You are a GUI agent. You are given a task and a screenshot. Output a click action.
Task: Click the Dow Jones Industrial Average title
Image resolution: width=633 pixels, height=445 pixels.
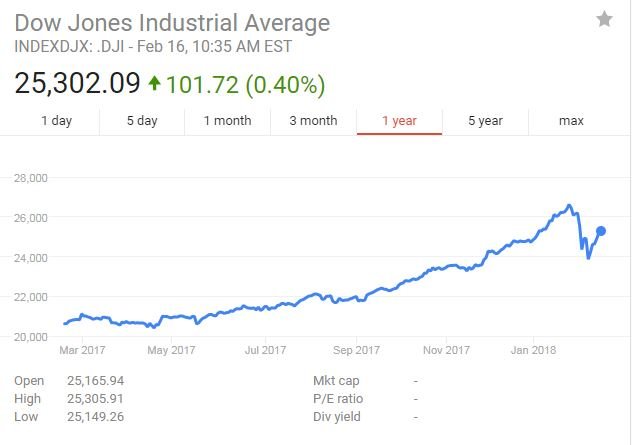172,23
